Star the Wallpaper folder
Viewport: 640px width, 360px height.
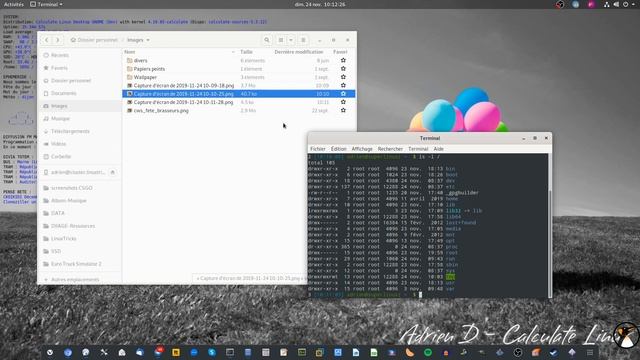click(343, 77)
